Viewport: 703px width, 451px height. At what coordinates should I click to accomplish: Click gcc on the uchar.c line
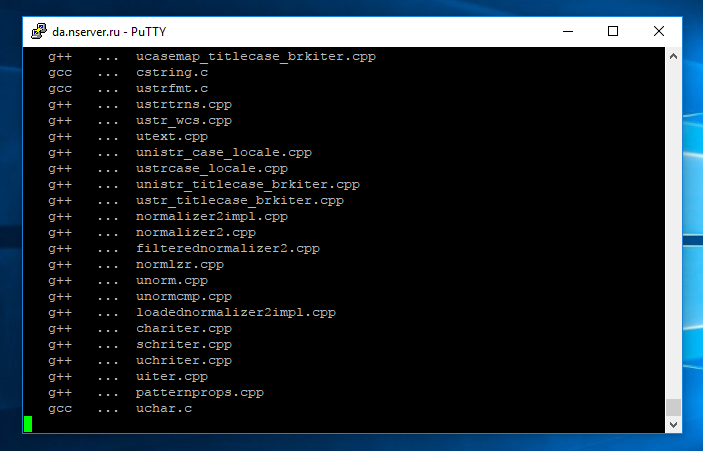tap(60, 408)
